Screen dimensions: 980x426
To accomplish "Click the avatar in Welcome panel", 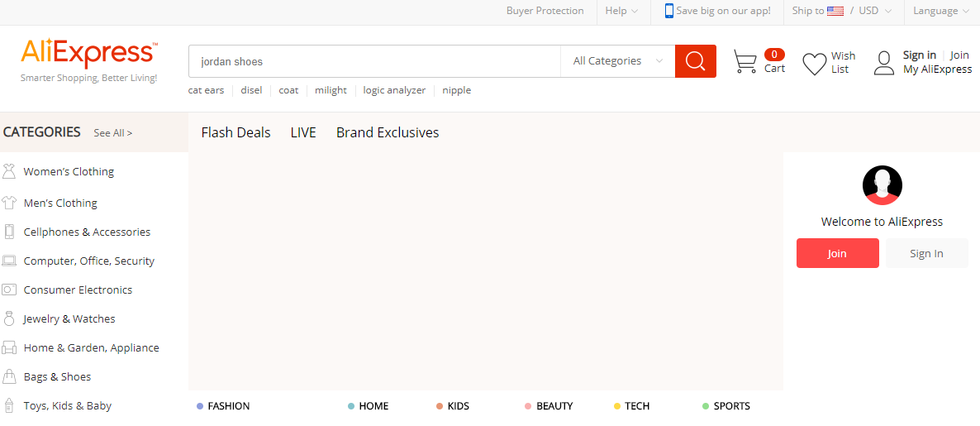I will [882, 185].
